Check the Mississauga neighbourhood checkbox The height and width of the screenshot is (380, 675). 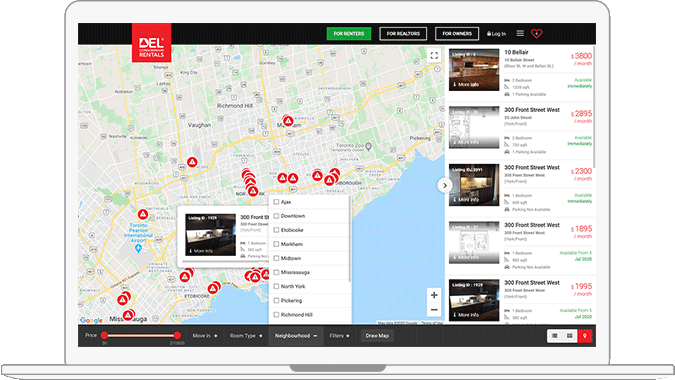pos(276,272)
